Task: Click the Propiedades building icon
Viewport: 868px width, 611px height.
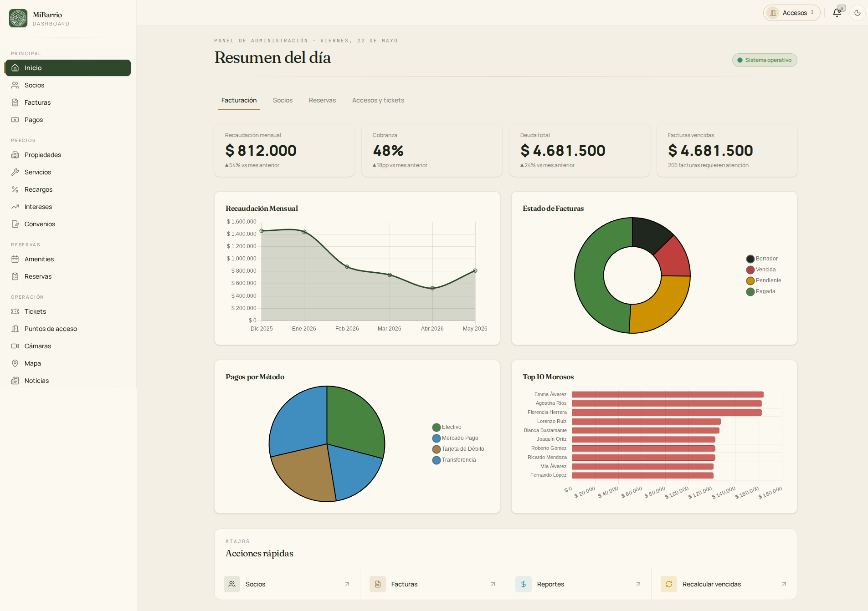Action: tap(15, 155)
